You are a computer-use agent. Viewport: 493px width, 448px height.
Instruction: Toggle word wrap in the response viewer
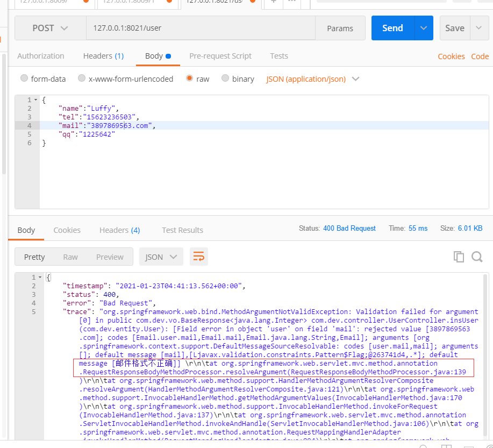click(x=199, y=257)
